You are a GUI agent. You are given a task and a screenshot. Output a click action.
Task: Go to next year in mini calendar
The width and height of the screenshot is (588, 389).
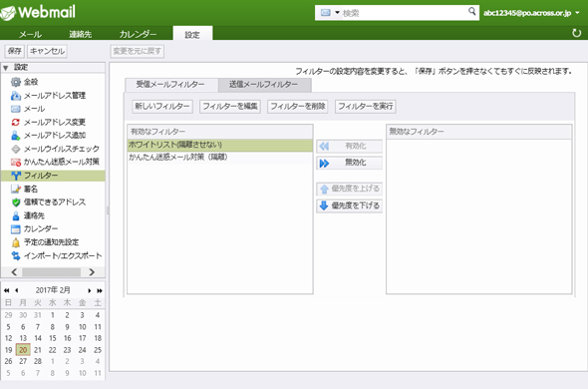coord(100,290)
